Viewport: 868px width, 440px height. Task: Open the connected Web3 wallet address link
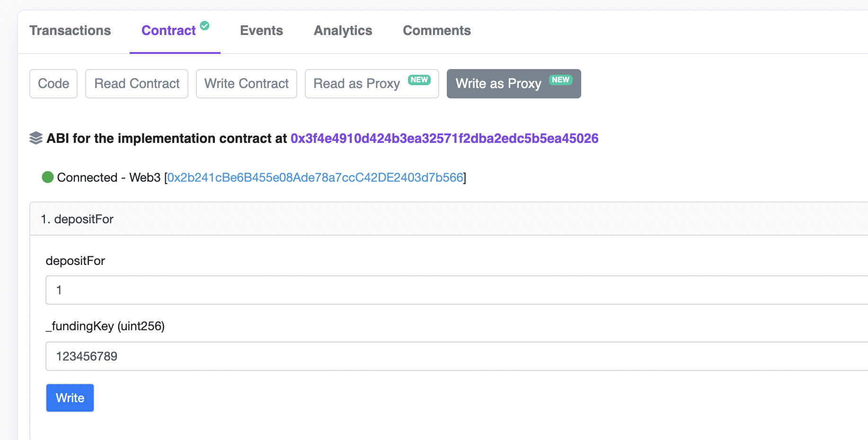(x=315, y=177)
